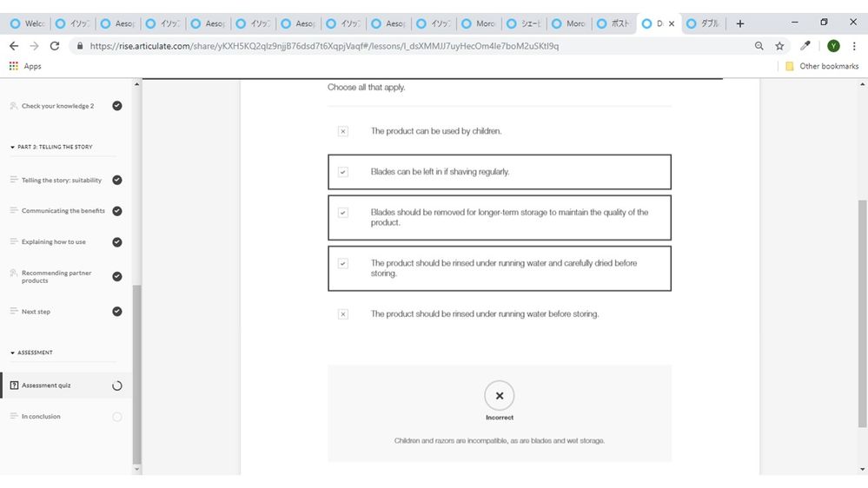The width and height of the screenshot is (868, 488).
Task: Toggle the 'rinsed under running water before storing' checkbox
Action: pos(342,314)
